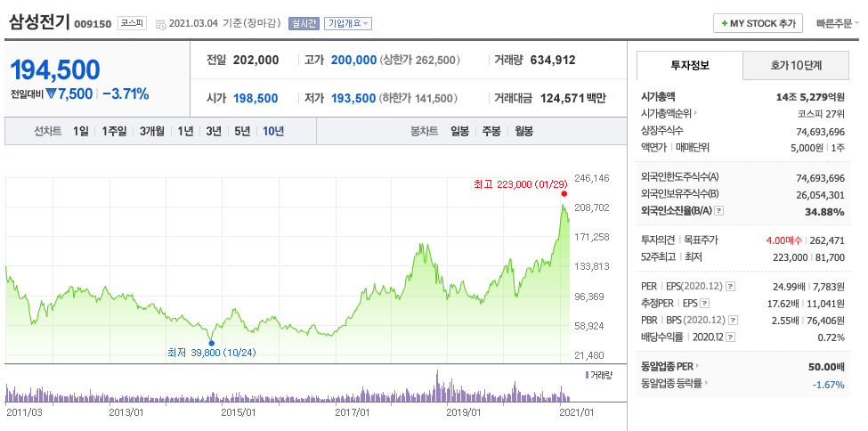
Task: Click the 코스피 market badge
Action: click(x=132, y=23)
